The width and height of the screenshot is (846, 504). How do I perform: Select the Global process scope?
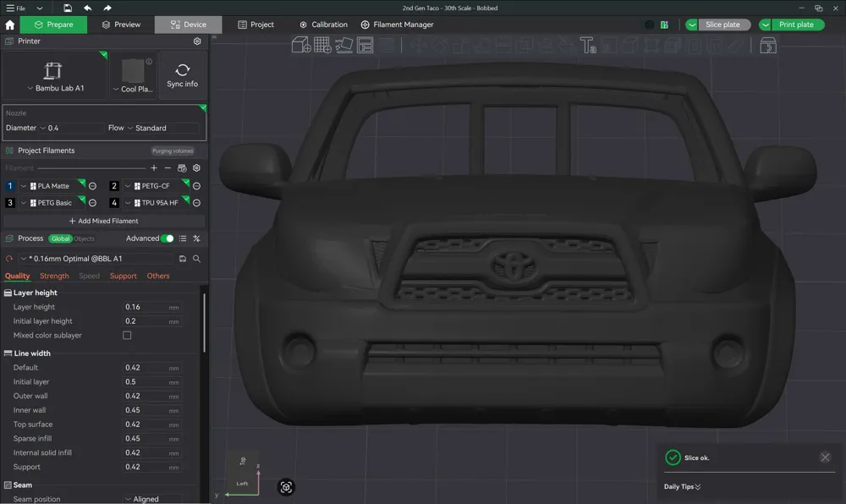click(60, 238)
